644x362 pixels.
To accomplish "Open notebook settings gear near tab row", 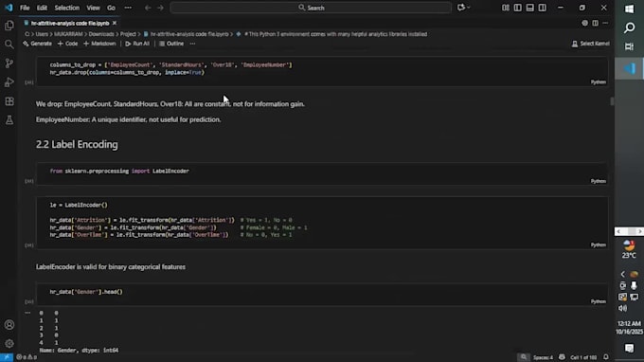I will 585,23.
